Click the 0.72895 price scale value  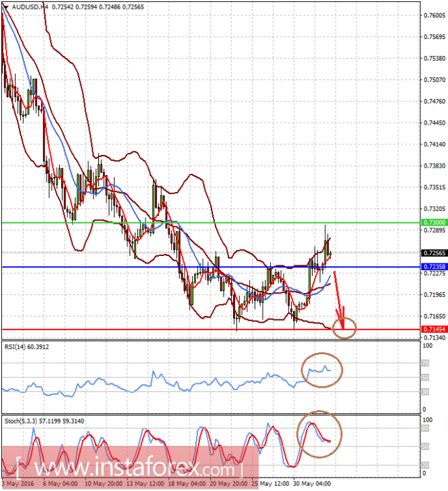[x=435, y=230]
